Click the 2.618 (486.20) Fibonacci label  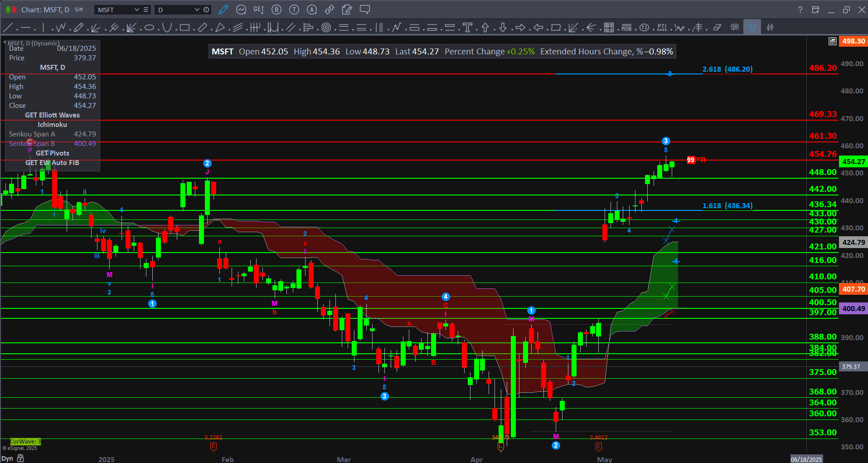coord(727,69)
